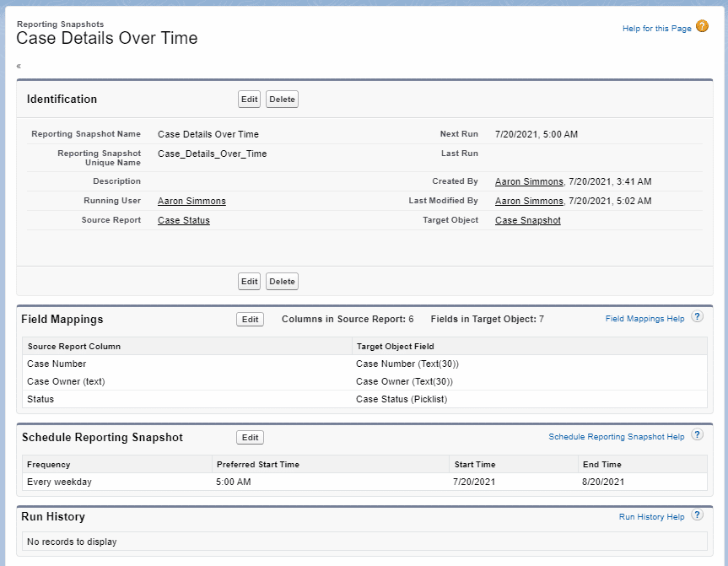
Task: Select the Case Status (Picklist) target field cell
Action: click(x=529, y=399)
